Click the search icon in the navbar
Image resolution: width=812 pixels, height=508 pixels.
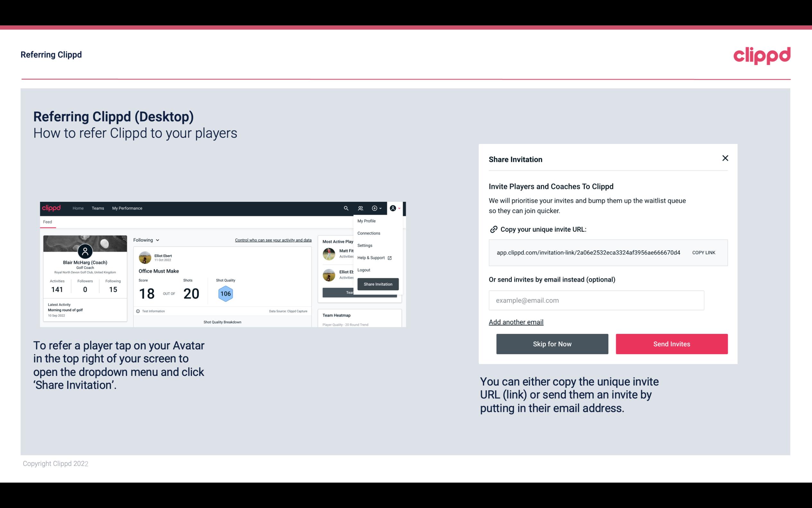346,208
